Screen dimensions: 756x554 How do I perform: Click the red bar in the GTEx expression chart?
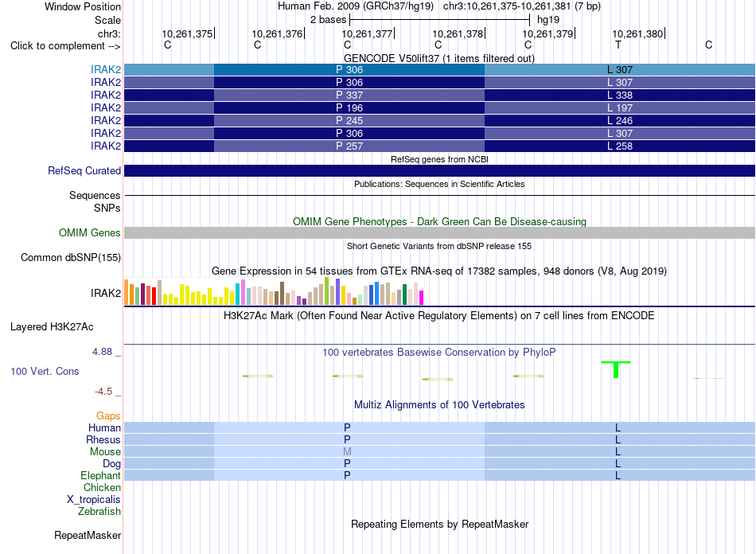click(154, 296)
